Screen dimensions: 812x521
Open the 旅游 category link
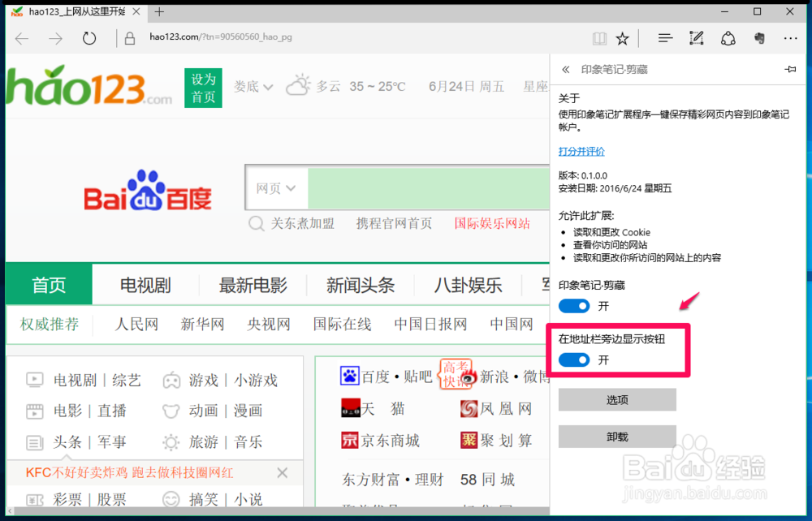click(203, 441)
